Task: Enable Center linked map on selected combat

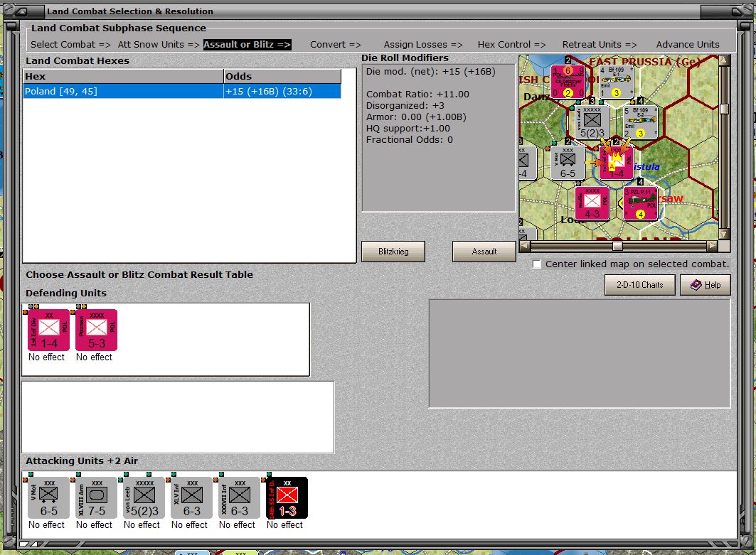Action: [x=537, y=264]
